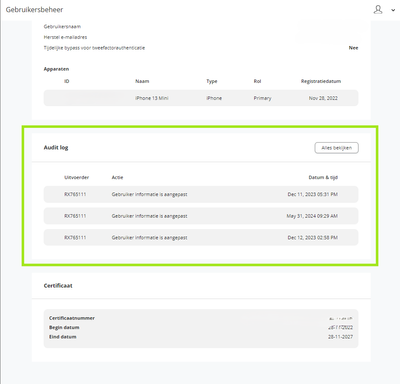Click the Naam column header
This screenshot has height=384, width=400.
pos(142,81)
